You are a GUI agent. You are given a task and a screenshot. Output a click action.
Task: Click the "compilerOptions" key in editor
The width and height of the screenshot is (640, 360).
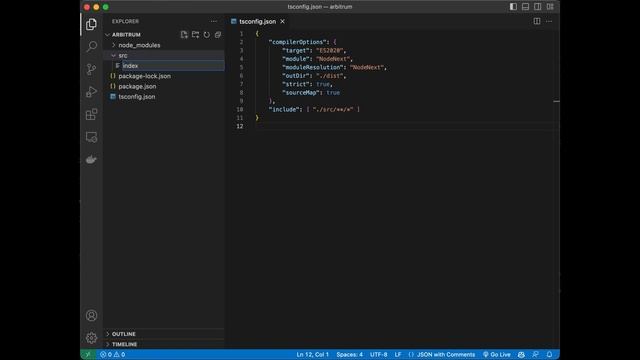(298, 42)
